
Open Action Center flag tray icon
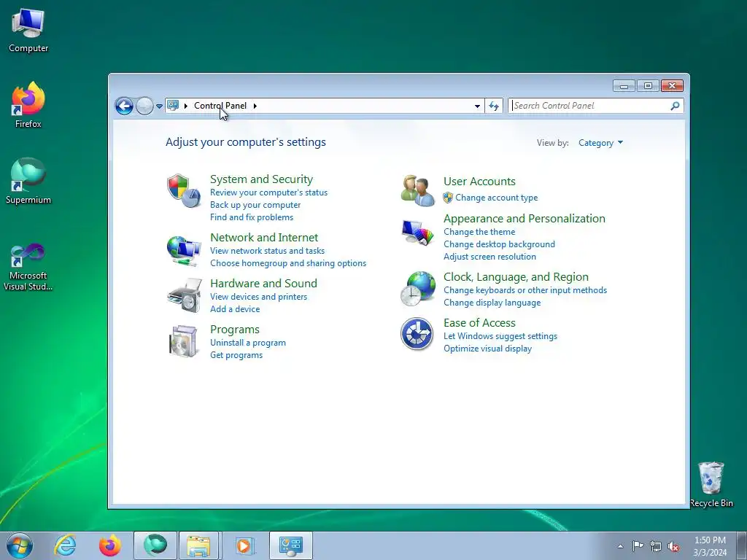coord(638,546)
